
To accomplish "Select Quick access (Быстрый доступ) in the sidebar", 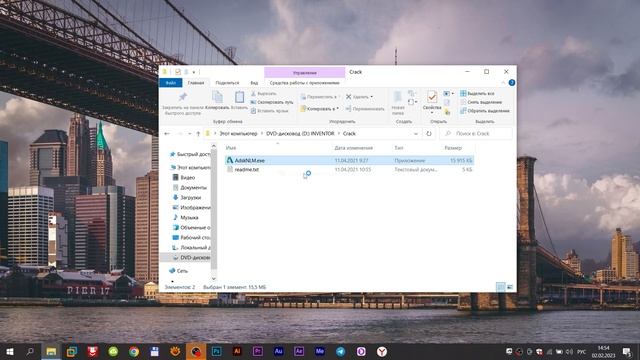I will click(190, 154).
